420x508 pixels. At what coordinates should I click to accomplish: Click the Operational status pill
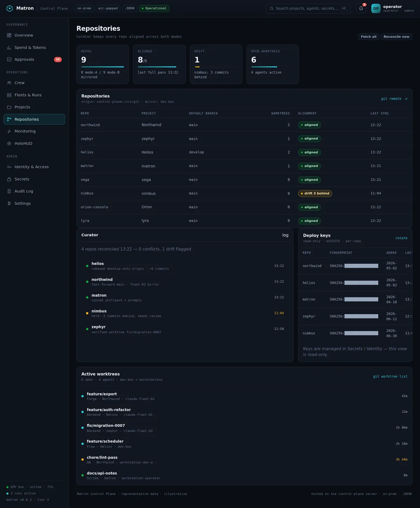154,8
